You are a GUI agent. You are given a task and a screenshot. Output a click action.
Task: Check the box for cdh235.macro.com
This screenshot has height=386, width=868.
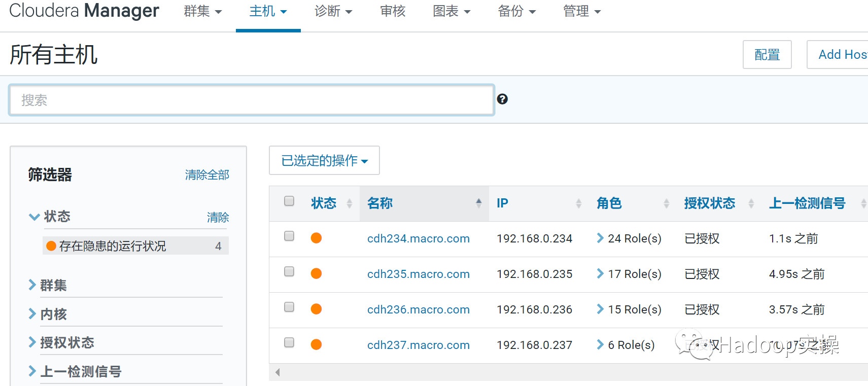pyautogui.click(x=289, y=271)
